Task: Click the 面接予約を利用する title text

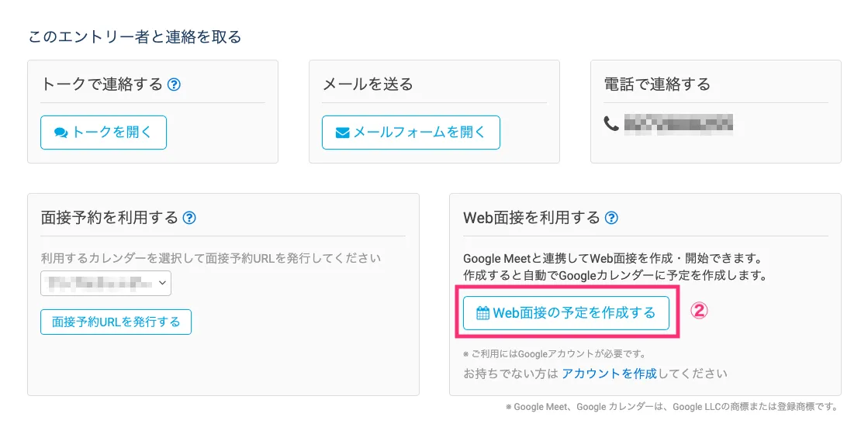Action: click(109, 218)
